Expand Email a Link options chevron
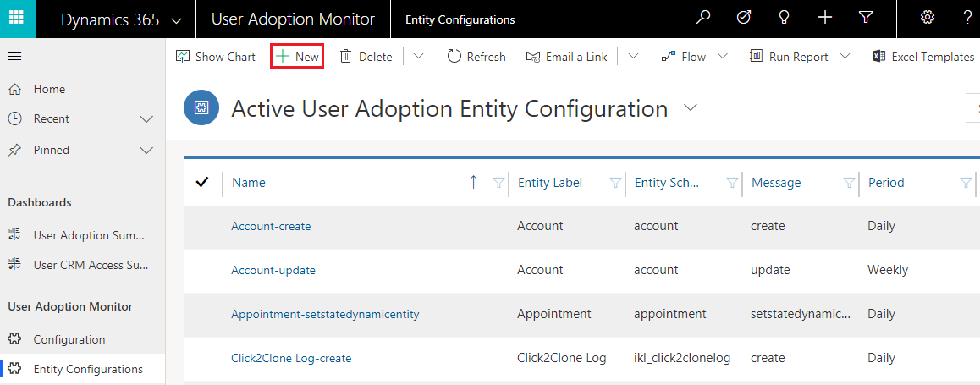Image resolution: width=980 pixels, height=385 pixels. [x=633, y=57]
